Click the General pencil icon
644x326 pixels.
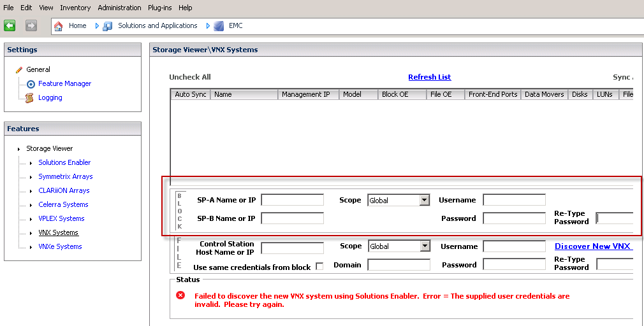(19, 69)
